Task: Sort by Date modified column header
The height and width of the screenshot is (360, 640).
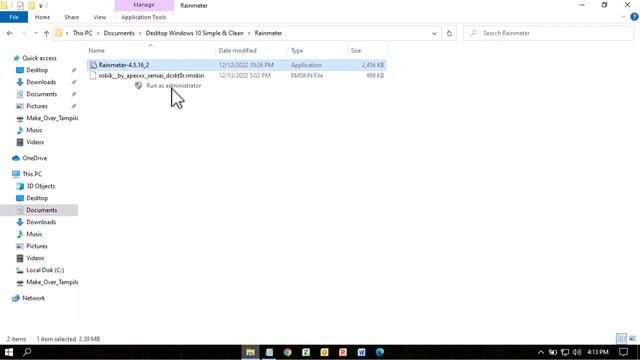Action: (238, 51)
